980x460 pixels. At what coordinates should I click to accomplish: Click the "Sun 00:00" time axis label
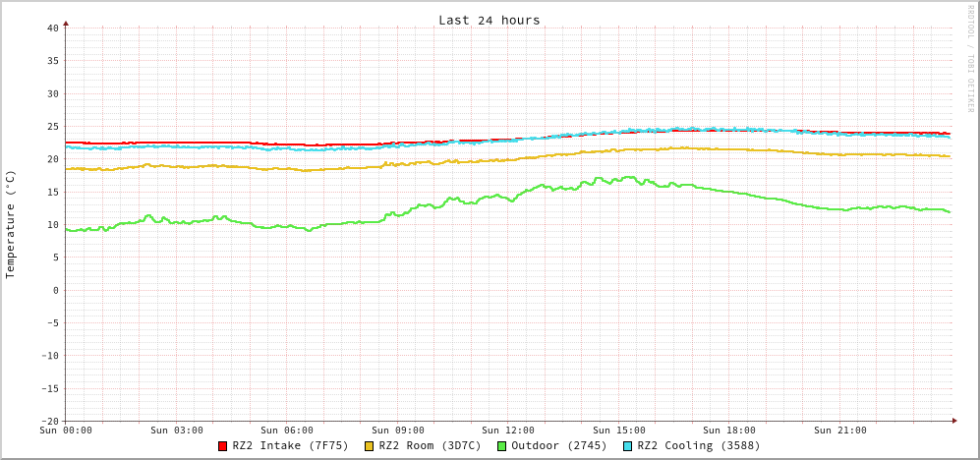click(x=66, y=431)
